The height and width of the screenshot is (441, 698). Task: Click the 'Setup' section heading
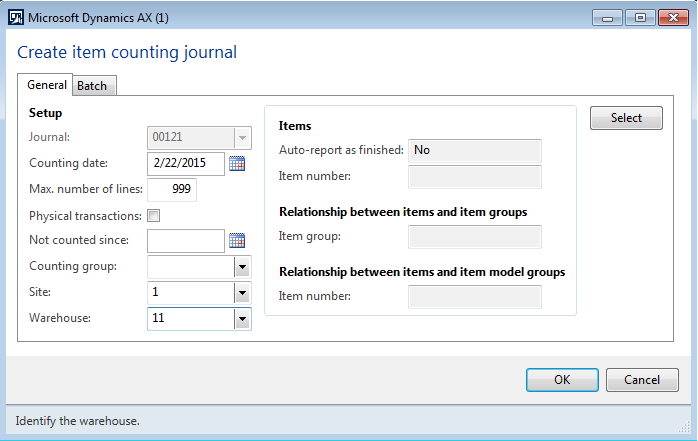pyautogui.click(x=45, y=113)
